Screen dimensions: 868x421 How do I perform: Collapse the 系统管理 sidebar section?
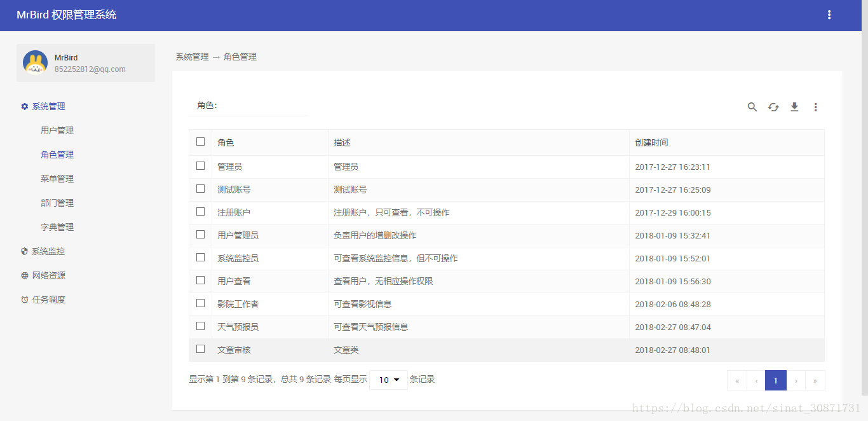point(49,107)
